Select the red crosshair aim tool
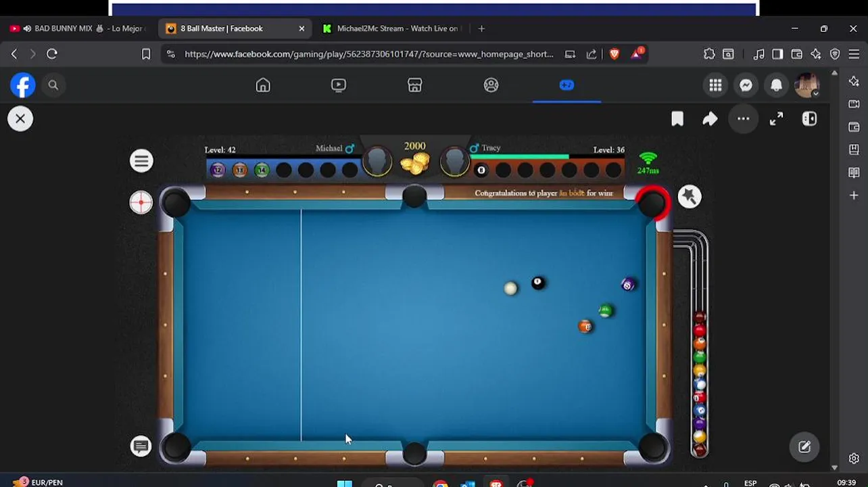Screen dimensions: 868x487 pos(141,202)
